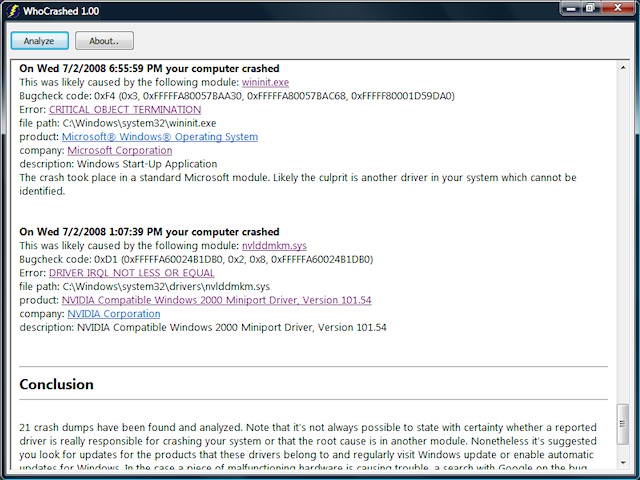Open the About.. dialog button
Viewport: 640px width, 480px height.
click(x=104, y=41)
